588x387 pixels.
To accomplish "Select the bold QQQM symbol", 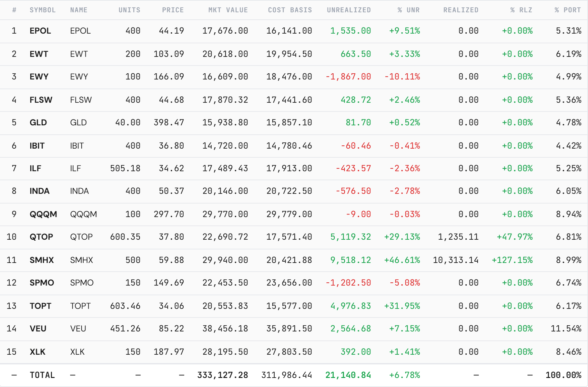I will [43, 214].
